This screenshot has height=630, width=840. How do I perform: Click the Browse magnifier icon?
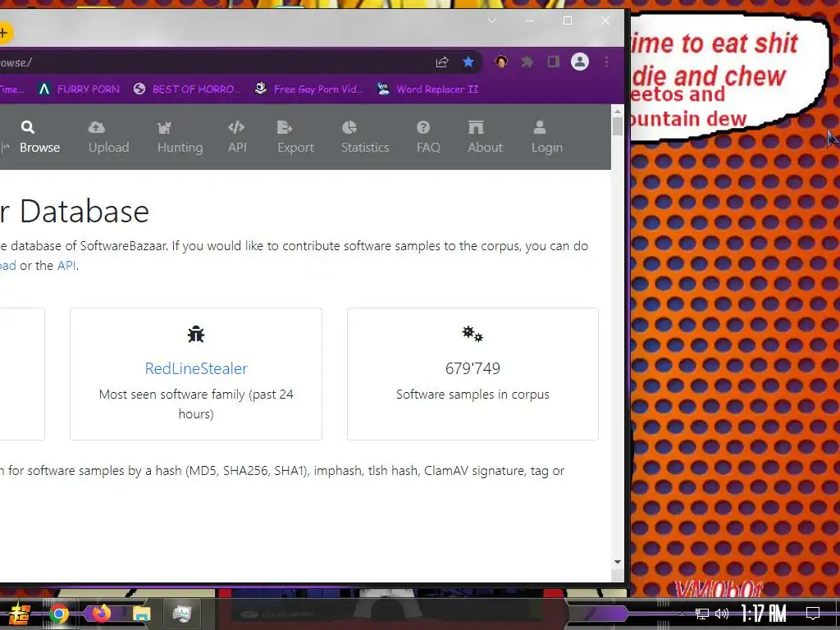[28, 127]
